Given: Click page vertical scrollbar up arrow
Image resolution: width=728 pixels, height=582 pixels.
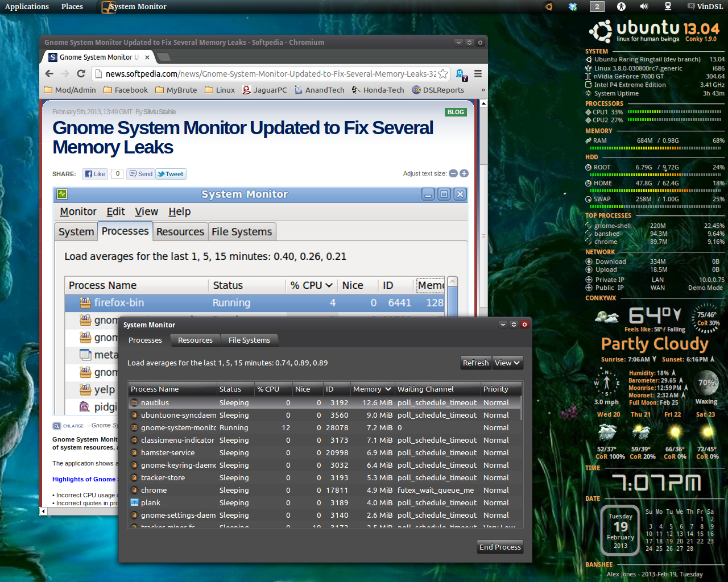Looking at the screenshot, I should click(483, 103).
